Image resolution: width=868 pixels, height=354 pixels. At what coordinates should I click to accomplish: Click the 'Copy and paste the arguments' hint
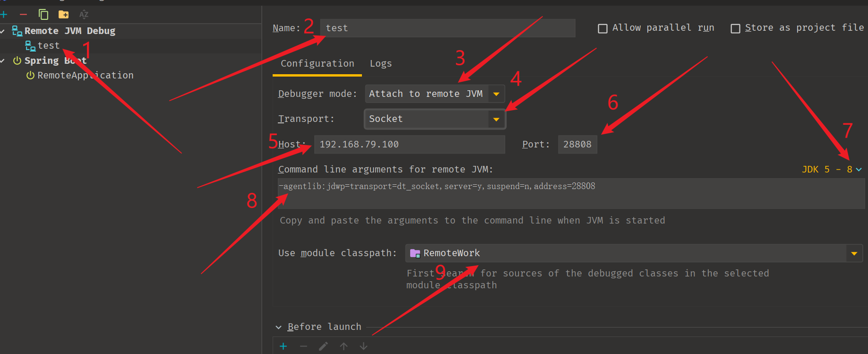tap(473, 220)
